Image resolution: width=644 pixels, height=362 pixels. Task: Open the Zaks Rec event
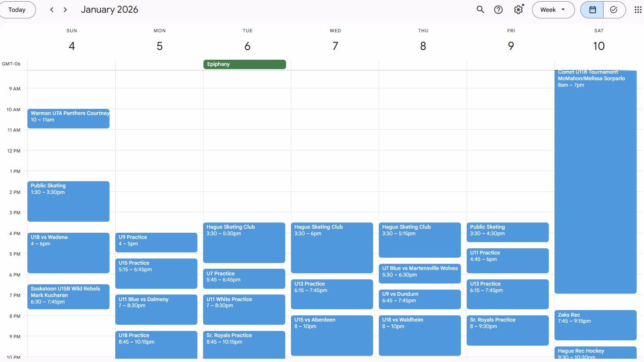[595, 325]
